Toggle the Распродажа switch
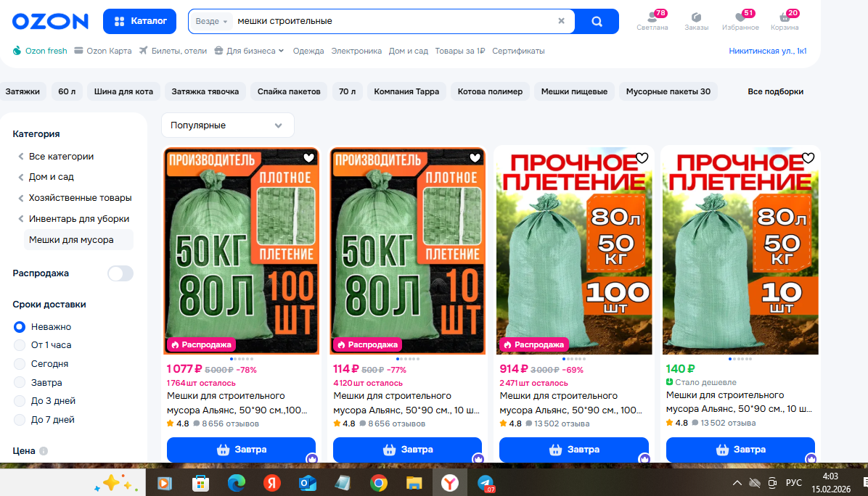 coord(120,273)
